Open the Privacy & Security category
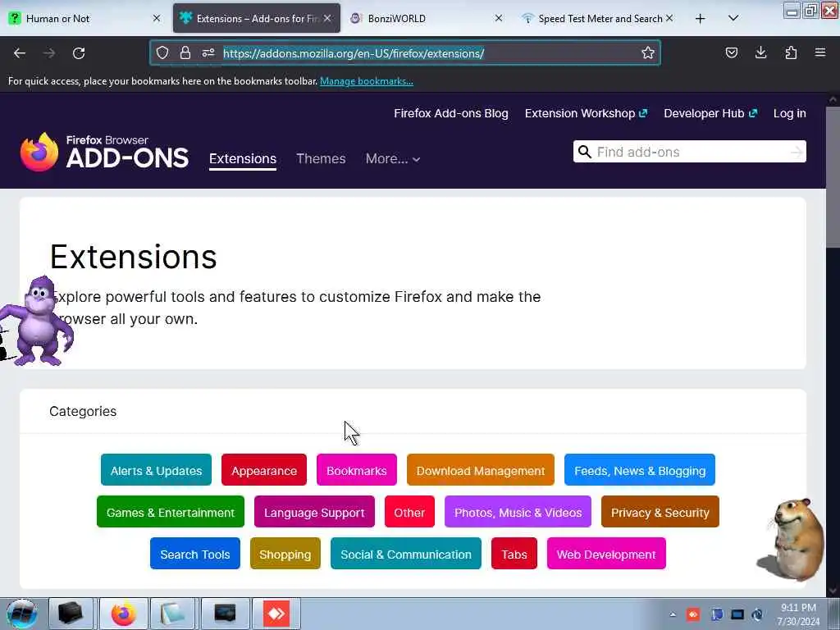Image resolution: width=840 pixels, height=630 pixels. 660,512
